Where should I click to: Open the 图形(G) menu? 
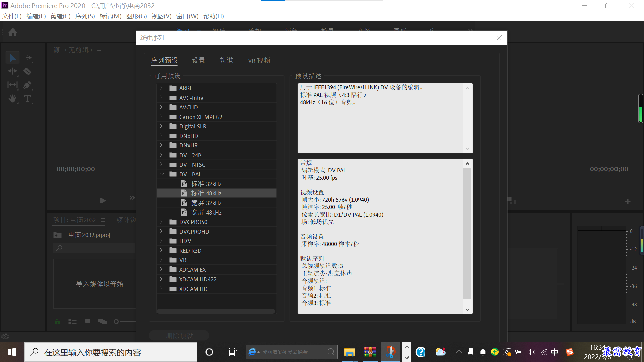coord(137,16)
